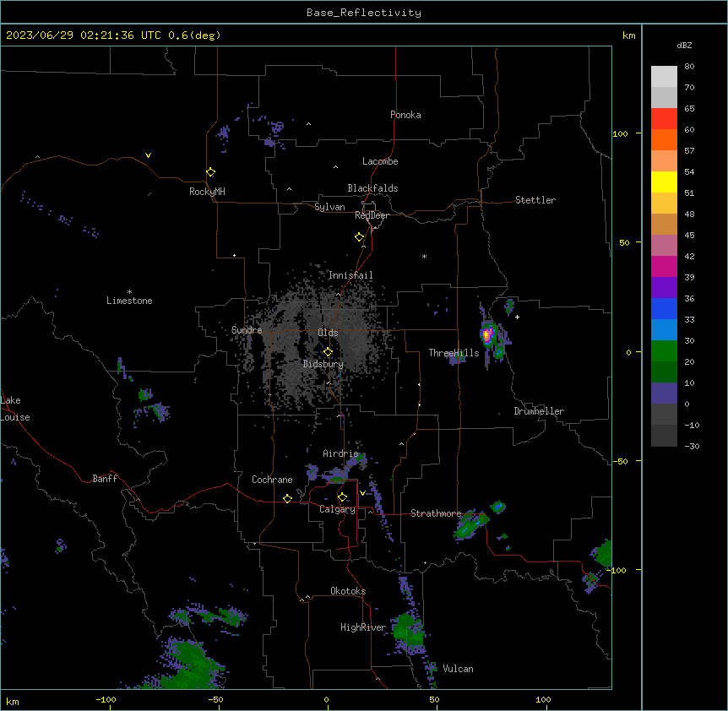728x711 pixels.
Task: Select the blue 36-33 dBZ legend swatch
Action: [664, 309]
